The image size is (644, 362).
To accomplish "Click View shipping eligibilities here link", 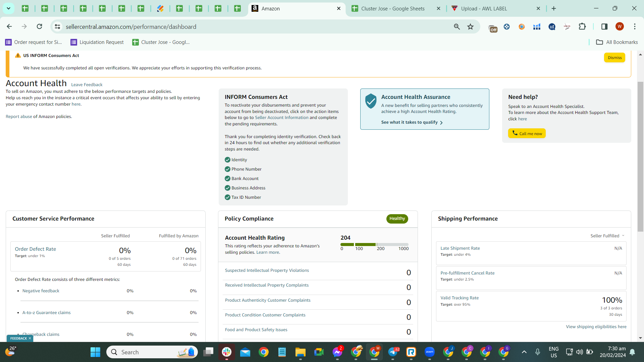I will [596, 327].
